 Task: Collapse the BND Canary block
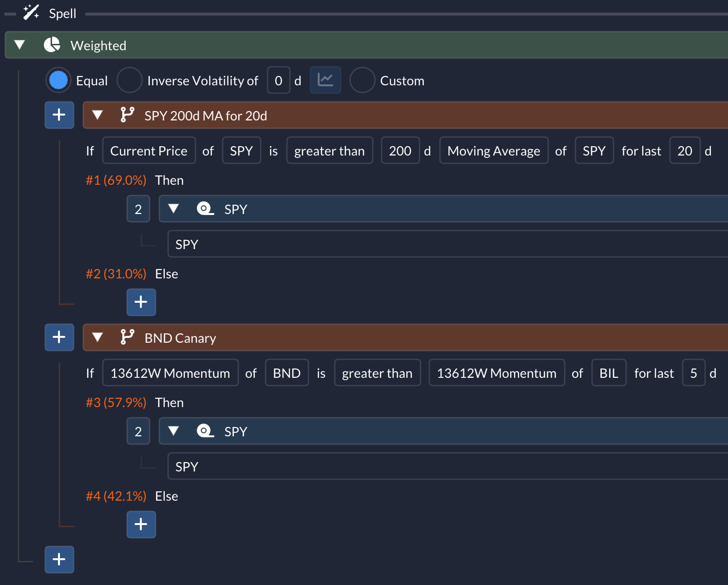click(97, 337)
